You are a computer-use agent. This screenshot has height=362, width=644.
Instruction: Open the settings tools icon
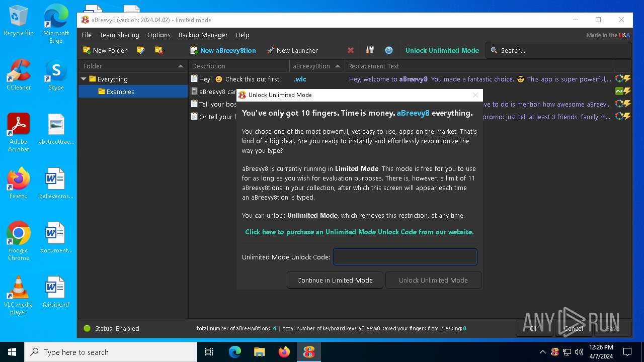[x=370, y=50]
